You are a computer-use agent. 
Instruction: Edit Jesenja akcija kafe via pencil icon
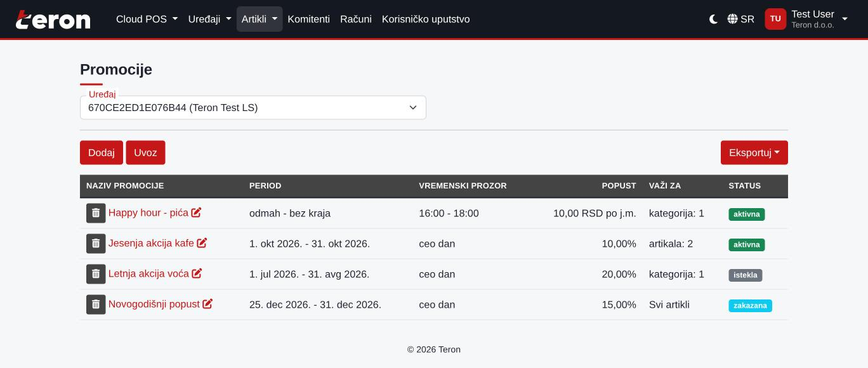202,243
